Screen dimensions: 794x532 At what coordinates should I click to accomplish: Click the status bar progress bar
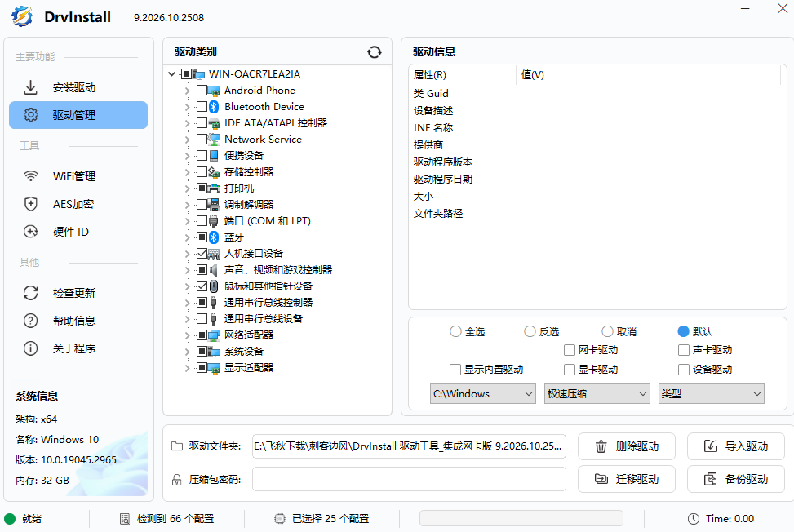pos(521,519)
